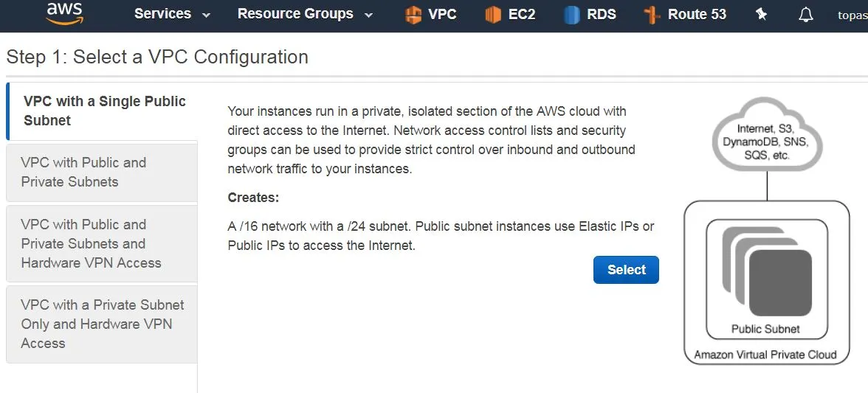Click the RDS database icon
The image size is (868, 393).
(572, 15)
